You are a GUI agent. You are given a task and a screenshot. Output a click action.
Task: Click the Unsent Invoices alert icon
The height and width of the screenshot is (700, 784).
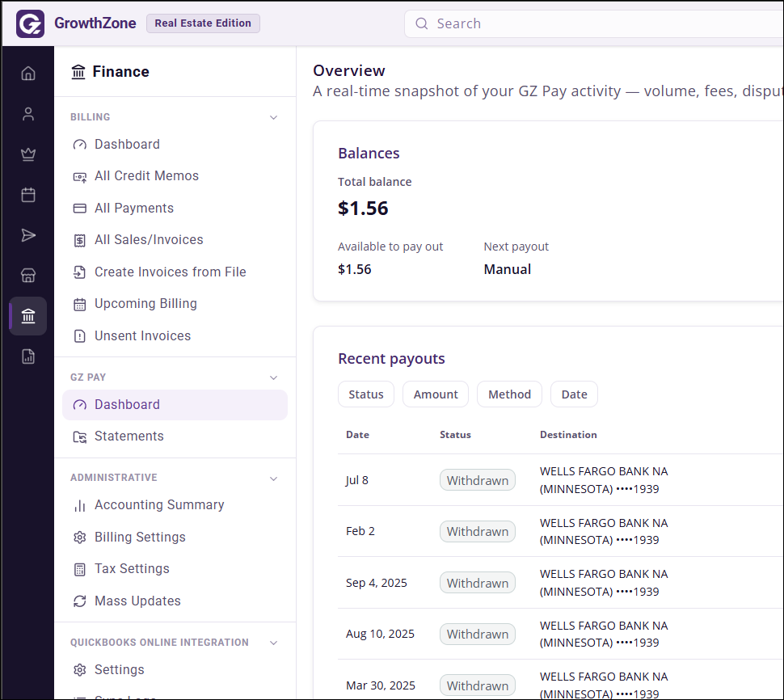79,336
